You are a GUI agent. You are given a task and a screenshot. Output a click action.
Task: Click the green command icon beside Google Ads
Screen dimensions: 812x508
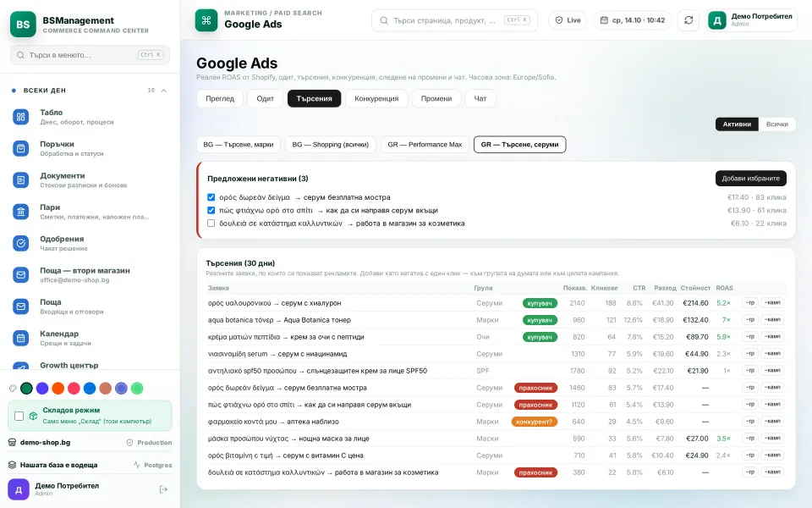(x=206, y=20)
